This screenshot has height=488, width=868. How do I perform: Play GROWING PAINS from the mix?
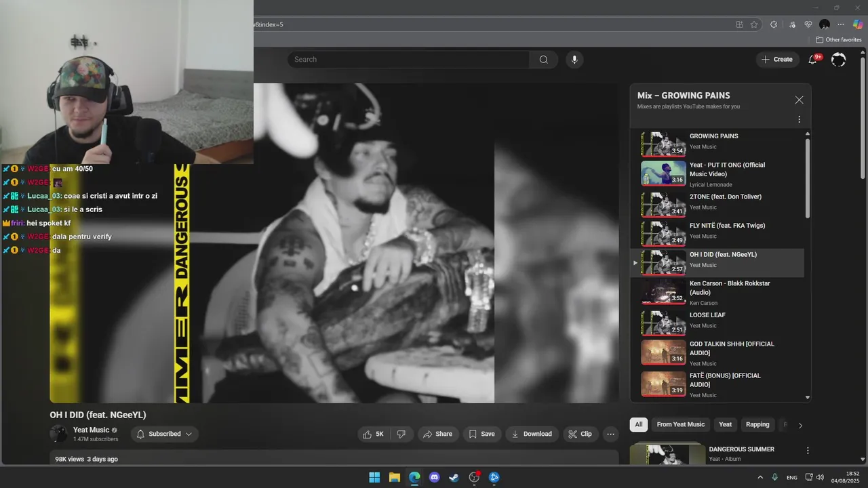pyautogui.click(x=717, y=144)
